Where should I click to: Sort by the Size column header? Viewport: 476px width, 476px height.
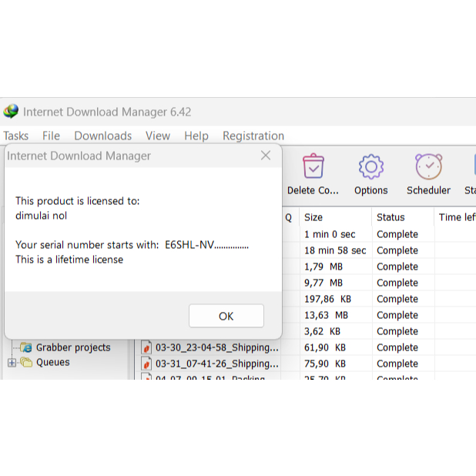tap(336, 217)
